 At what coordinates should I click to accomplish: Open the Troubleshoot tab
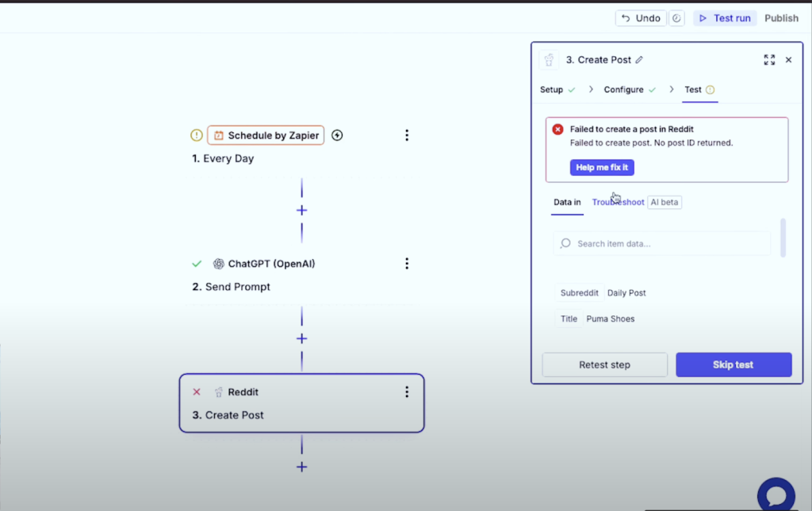(618, 202)
